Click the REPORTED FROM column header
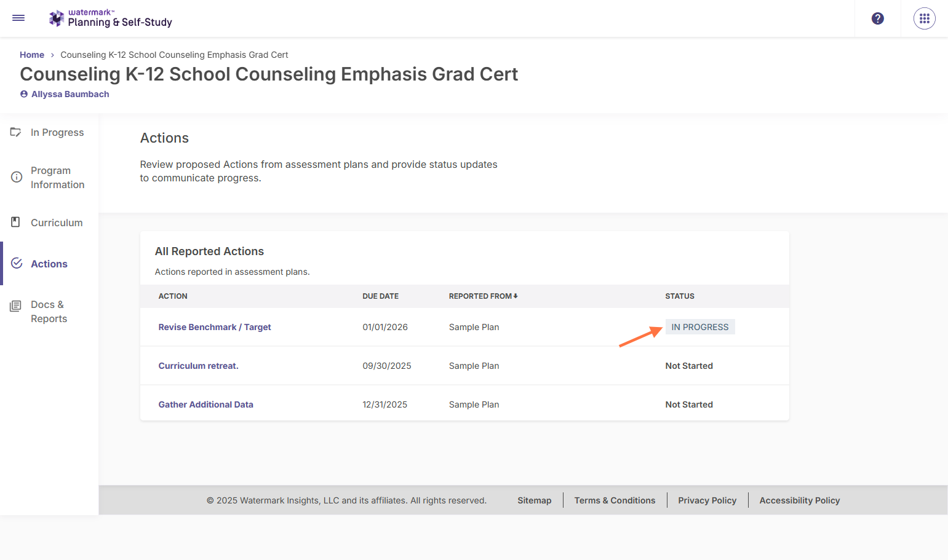The width and height of the screenshot is (948, 560). [x=480, y=296]
